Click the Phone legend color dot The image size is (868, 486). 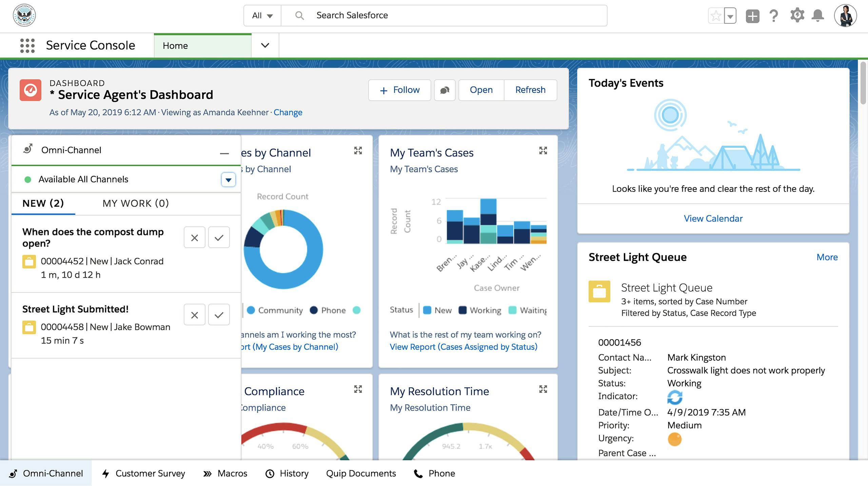click(x=314, y=310)
